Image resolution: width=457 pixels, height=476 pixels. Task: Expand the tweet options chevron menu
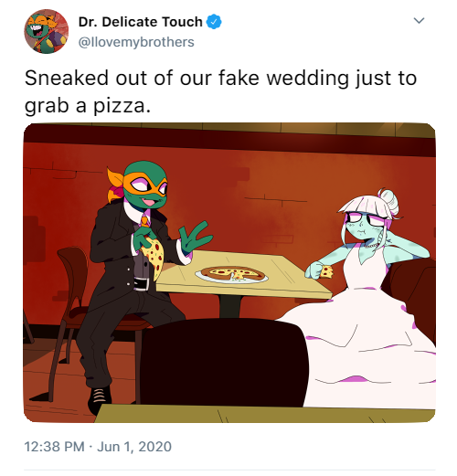coord(420,20)
